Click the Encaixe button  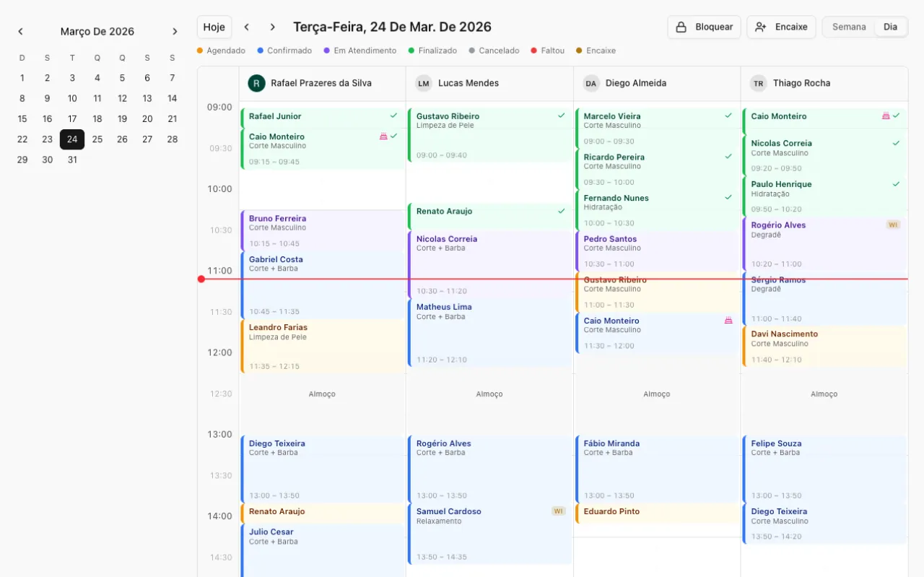click(781, 27)
